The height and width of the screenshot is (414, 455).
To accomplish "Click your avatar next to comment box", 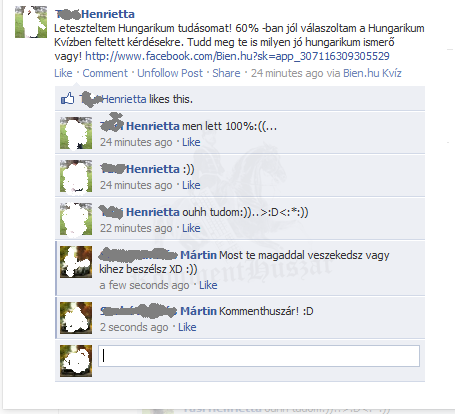I will pyautogui.click(x=76, y=361).
